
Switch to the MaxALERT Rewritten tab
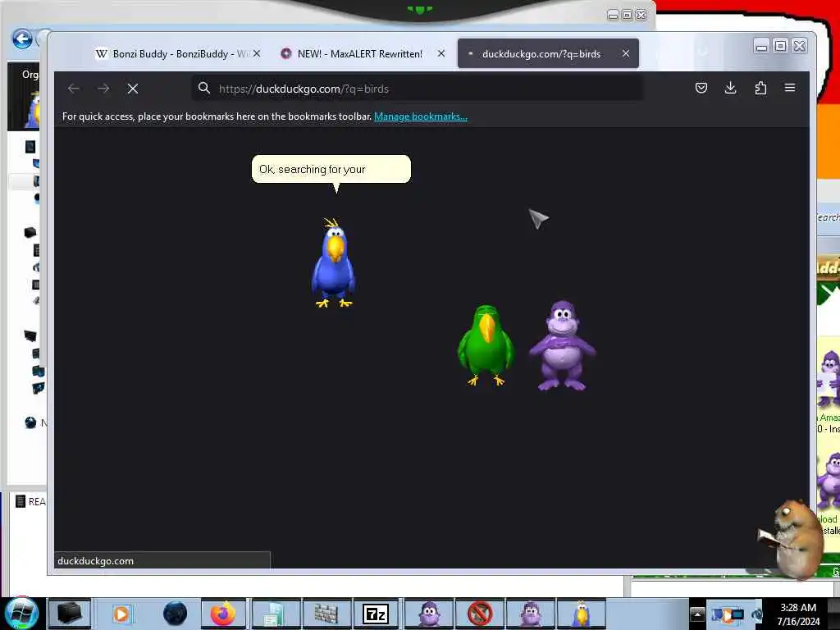[x=362, y=53]
